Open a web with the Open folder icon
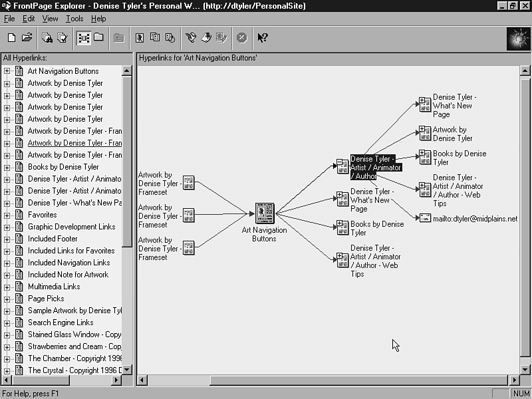The height and width of the screenshot is (399, 532). tap(27, 38)
